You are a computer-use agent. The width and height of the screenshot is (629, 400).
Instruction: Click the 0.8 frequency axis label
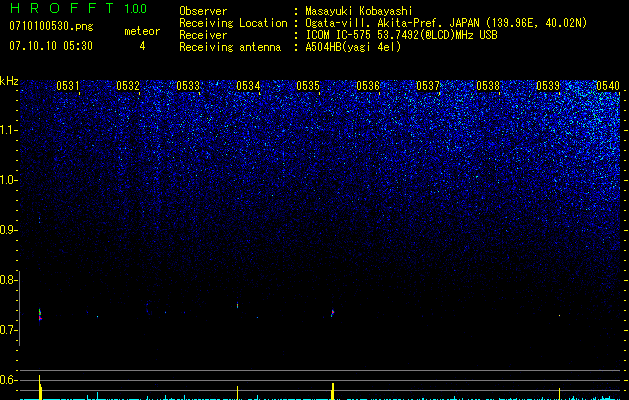7,280
